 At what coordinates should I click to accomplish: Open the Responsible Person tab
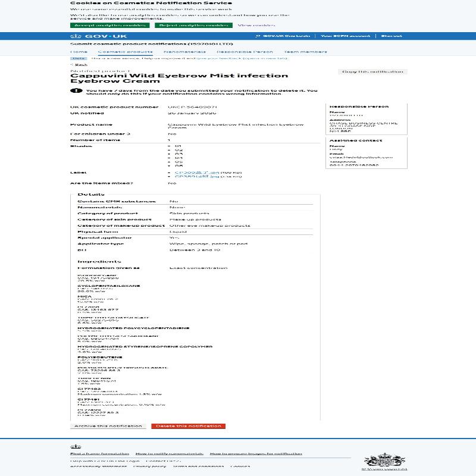245,52
